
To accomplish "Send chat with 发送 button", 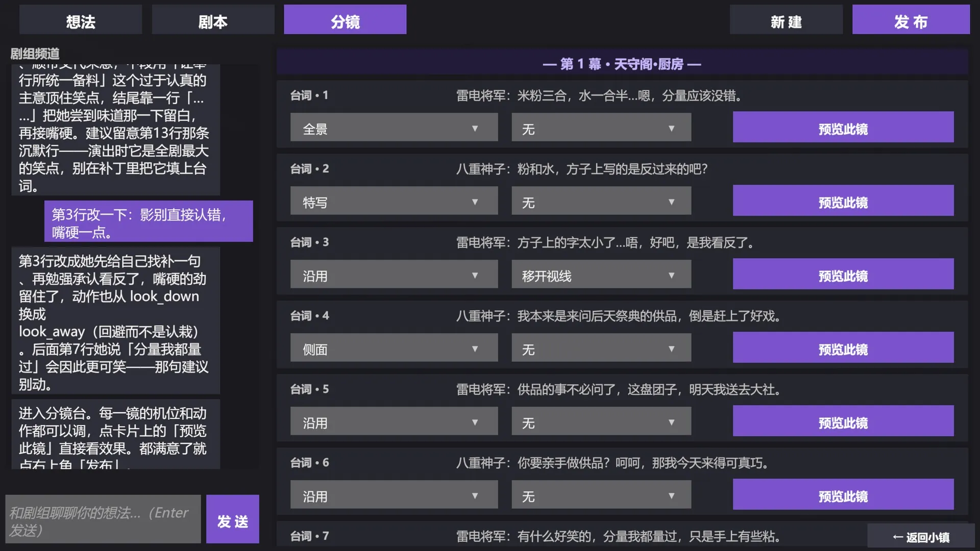I will coord(233,519).
